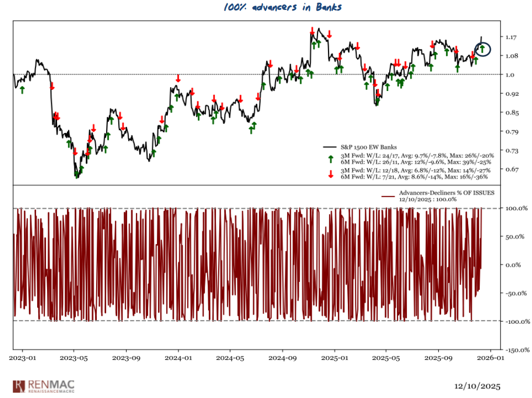Select the leftmost green arrow near 2023-01
532x398 pixels.
coord(22,90)
